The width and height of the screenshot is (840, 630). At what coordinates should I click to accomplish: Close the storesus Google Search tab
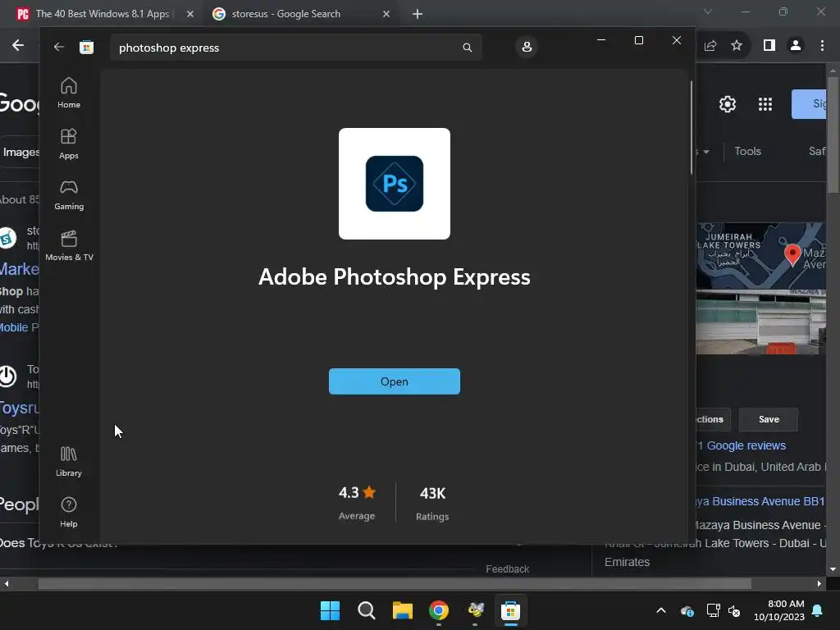tap(386, 15)
